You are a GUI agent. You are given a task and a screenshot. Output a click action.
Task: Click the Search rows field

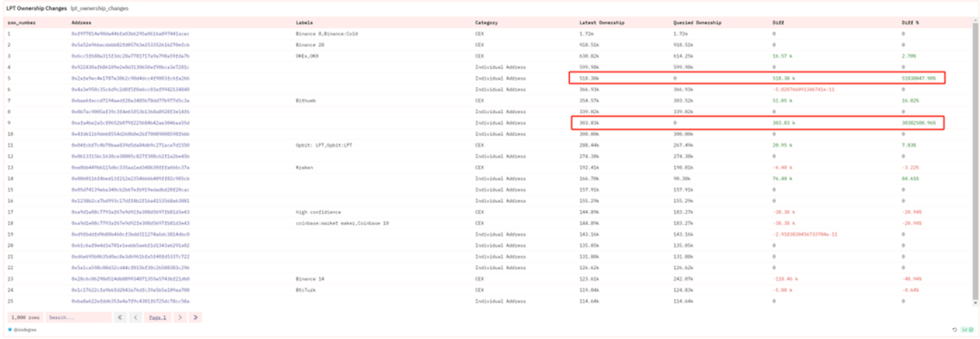tap(78, 317)
